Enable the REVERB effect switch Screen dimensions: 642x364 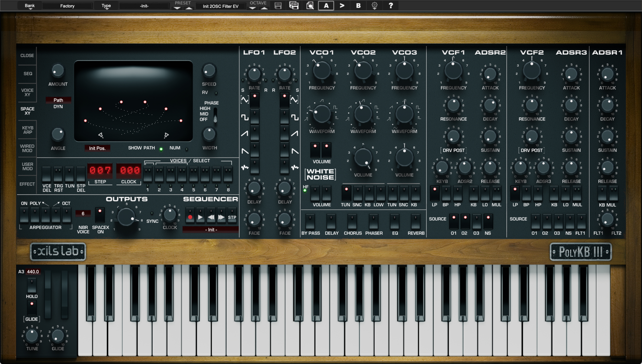416,222
